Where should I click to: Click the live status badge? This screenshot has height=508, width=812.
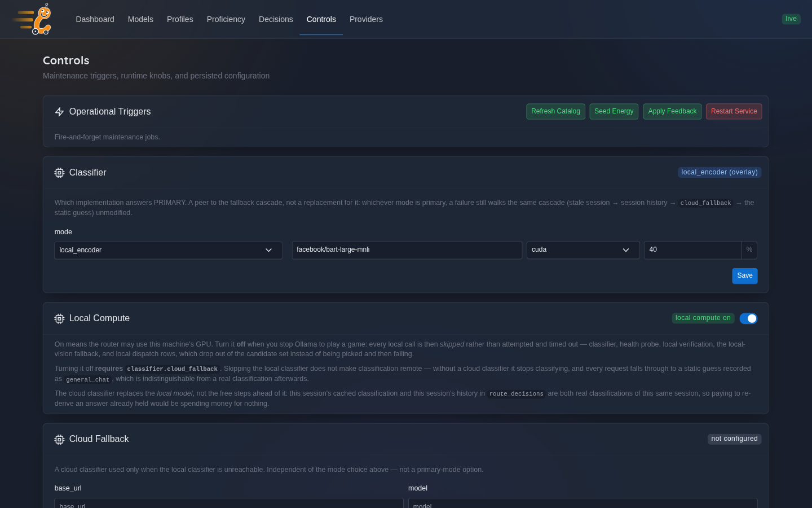coord(791,19)
